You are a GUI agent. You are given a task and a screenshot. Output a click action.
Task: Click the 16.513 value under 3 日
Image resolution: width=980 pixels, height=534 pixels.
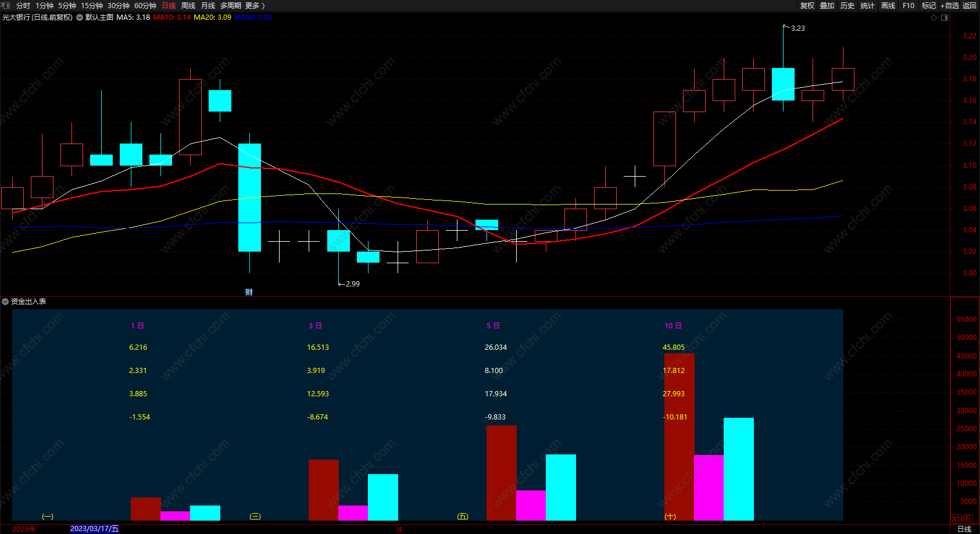318,347
